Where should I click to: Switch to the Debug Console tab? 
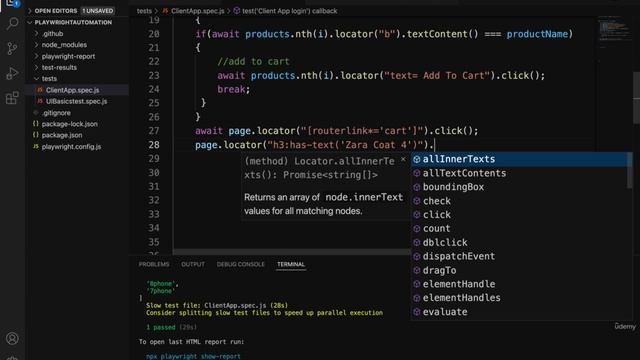240,264
